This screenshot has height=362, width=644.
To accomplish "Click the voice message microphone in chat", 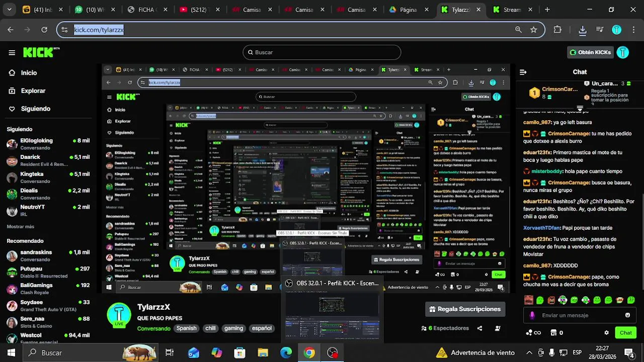I will (x=532, y=315).
